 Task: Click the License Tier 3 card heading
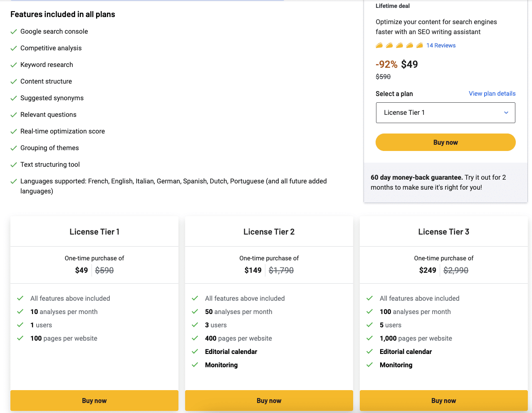click(444, 232)
